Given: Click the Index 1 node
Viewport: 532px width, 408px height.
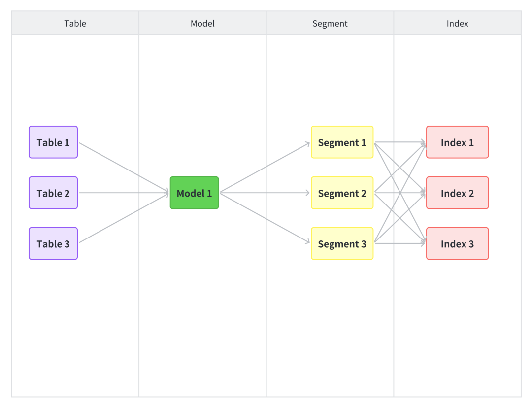Looking at the screenshot, I should click(x=457, y=142).
